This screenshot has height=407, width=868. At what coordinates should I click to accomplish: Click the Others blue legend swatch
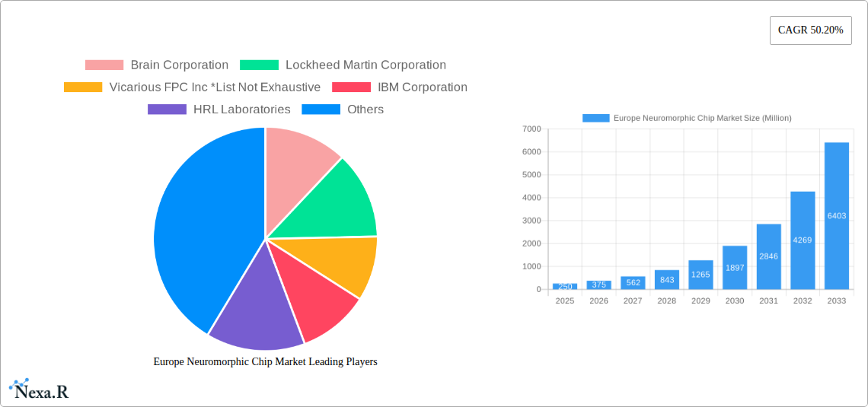321,110
